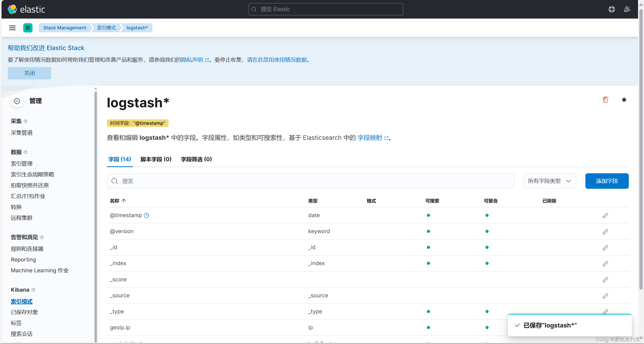Screen dimensions: 644x344
Task: Delete logstash* index pattern with trash icon
Action: click(x=606, y=100)
